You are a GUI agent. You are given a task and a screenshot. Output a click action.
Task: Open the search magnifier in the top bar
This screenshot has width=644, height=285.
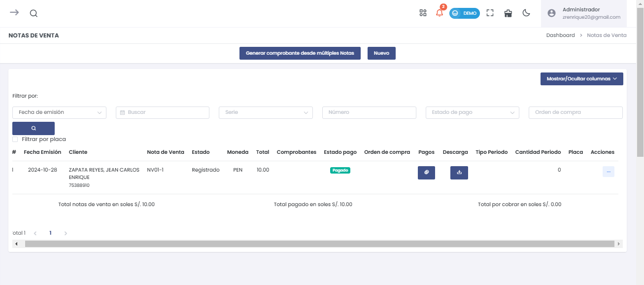33,13
